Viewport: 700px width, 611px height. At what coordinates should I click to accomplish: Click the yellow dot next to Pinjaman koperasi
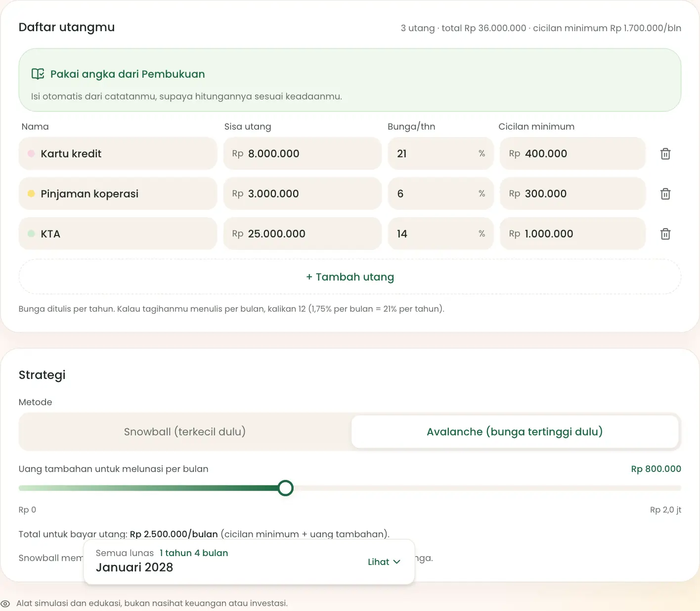click(31, 194)
